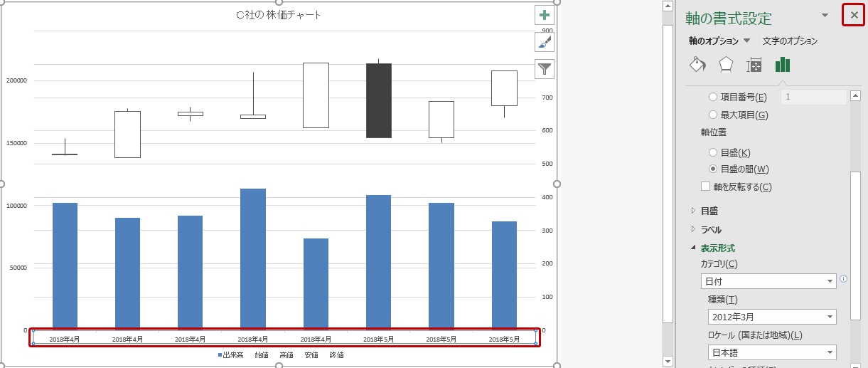Select the Fill & Line paint bucket icon
The height and width of the screenshot is (368, 868).
[697, 65]
